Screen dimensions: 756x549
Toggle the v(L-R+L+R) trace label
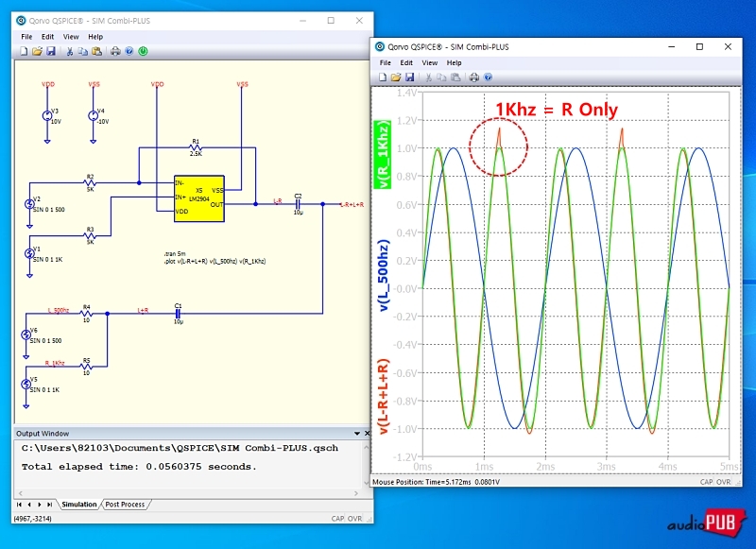[384, 397]
